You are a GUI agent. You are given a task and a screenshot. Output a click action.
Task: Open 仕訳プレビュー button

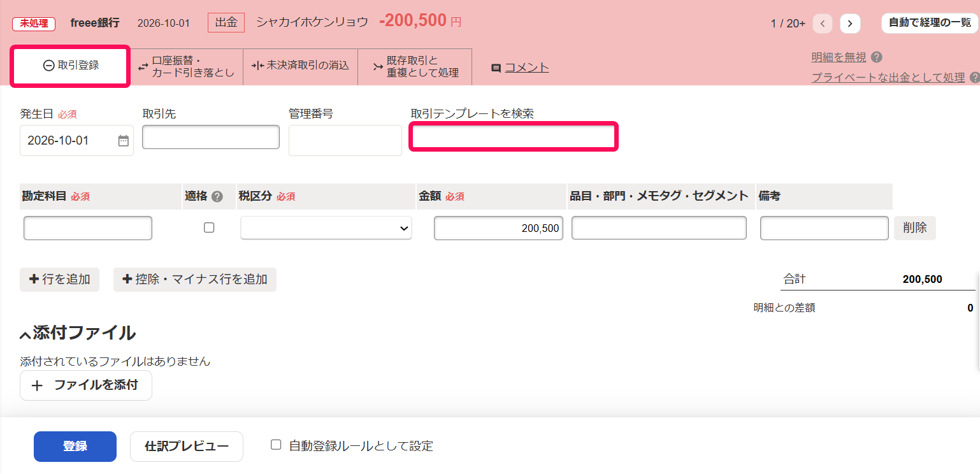point(187,447)
